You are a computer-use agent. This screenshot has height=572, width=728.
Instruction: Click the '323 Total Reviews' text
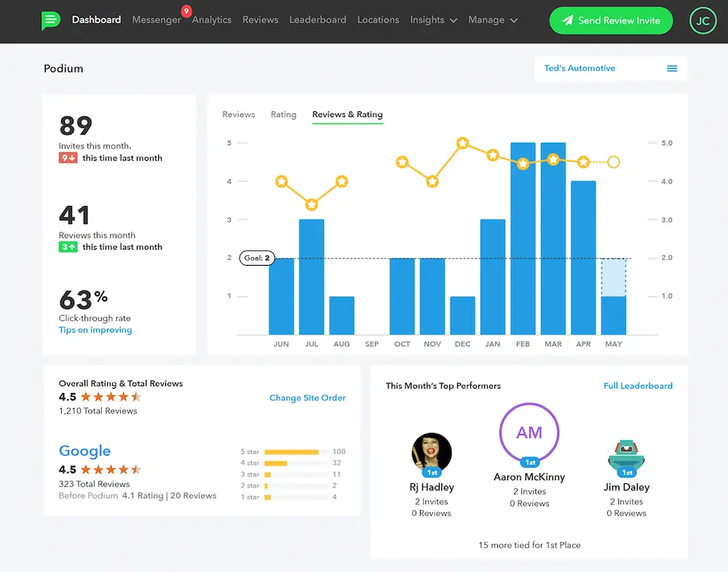point(94,484)
